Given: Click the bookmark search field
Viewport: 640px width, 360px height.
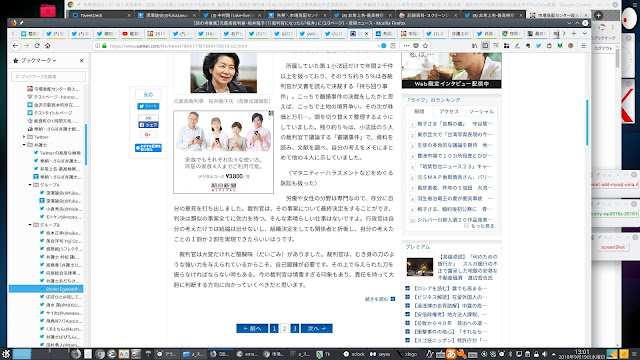Looking at the screenshot, I should pos(49,76).
